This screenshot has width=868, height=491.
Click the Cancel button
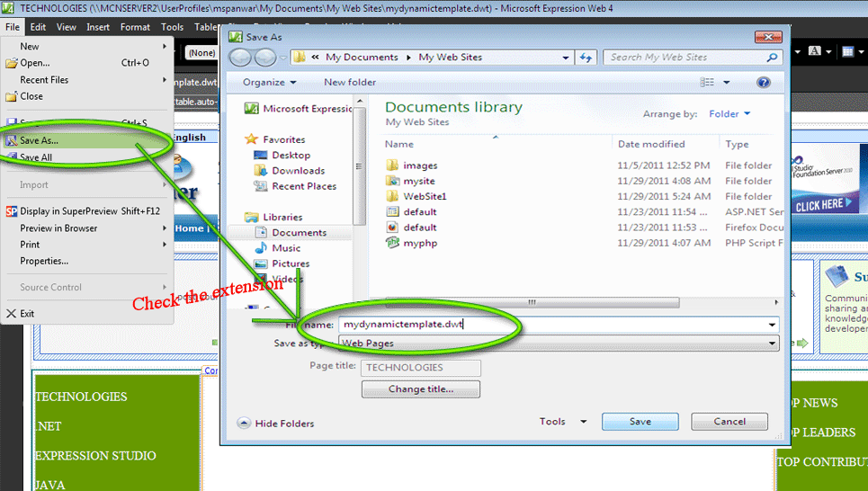[729, 421]
